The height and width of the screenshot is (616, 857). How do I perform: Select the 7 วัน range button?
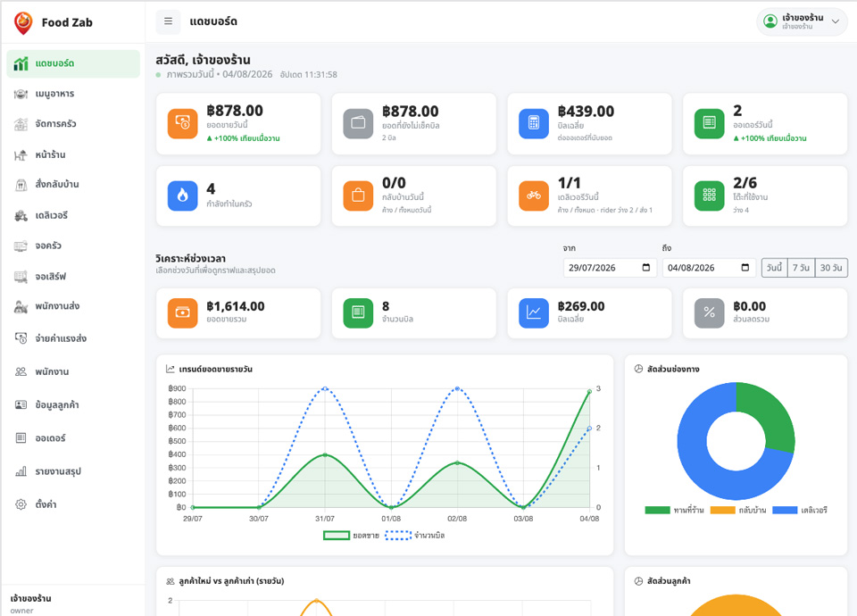pyautogui.click(x=802, y=268)
